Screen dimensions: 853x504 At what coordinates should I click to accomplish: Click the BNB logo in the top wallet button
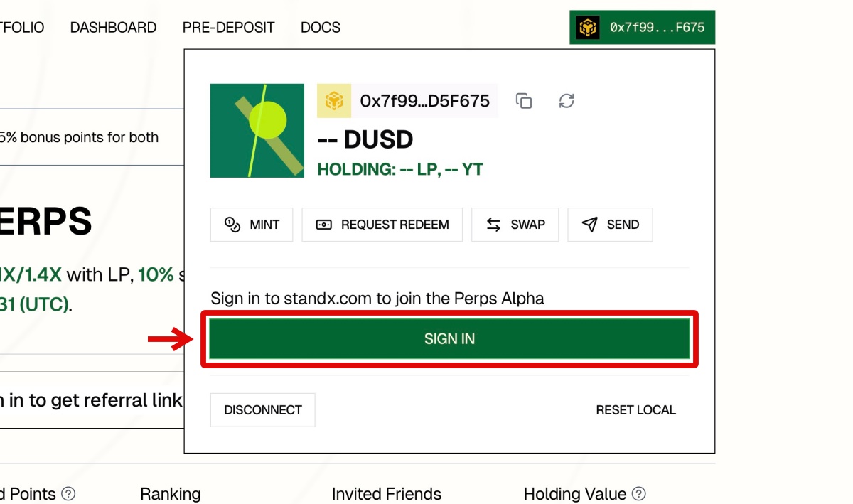click(588, 28)
